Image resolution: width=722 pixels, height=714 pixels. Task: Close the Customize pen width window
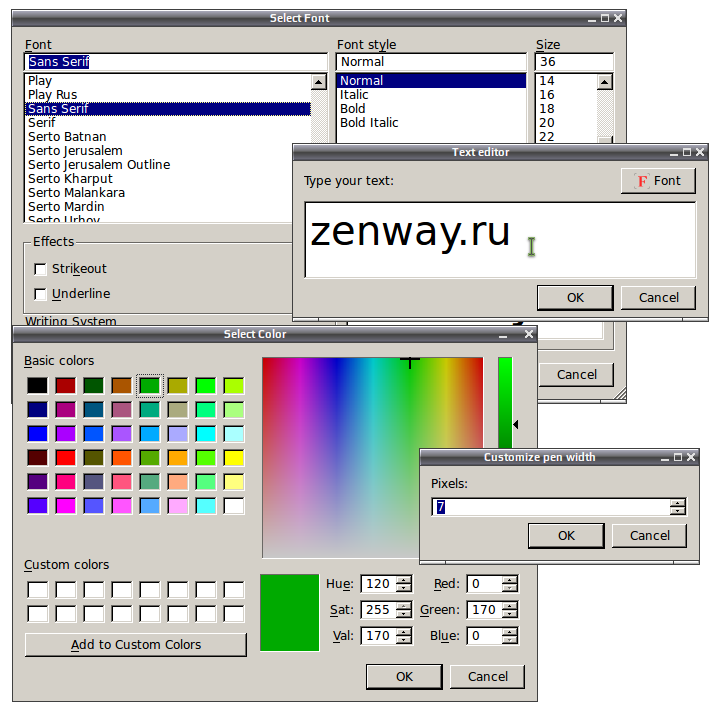tap(691, 457)
